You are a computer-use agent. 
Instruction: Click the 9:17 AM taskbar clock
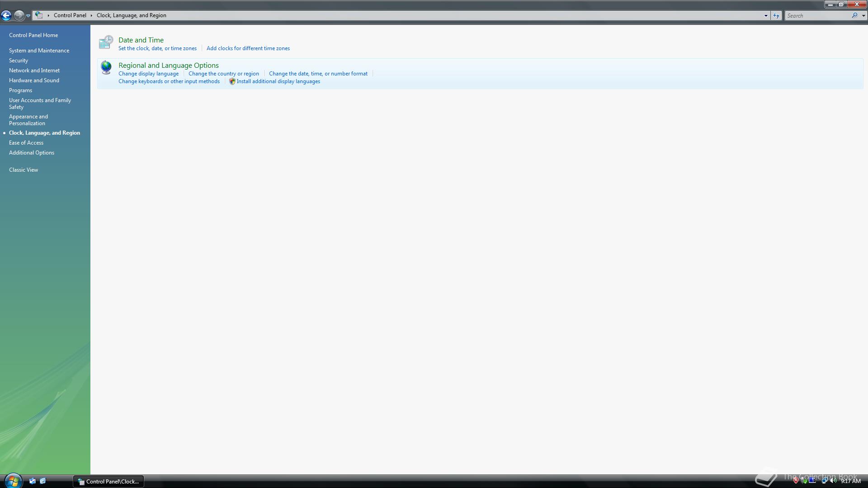[850, 481]
